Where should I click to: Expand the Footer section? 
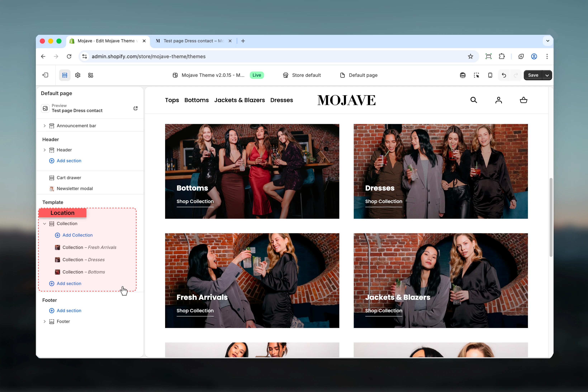coord(44,321)
